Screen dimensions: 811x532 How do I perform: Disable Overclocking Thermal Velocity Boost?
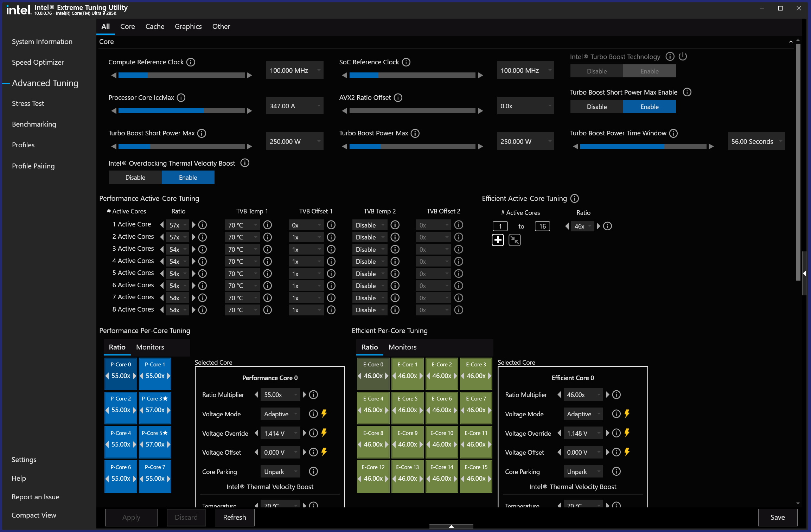135,177
